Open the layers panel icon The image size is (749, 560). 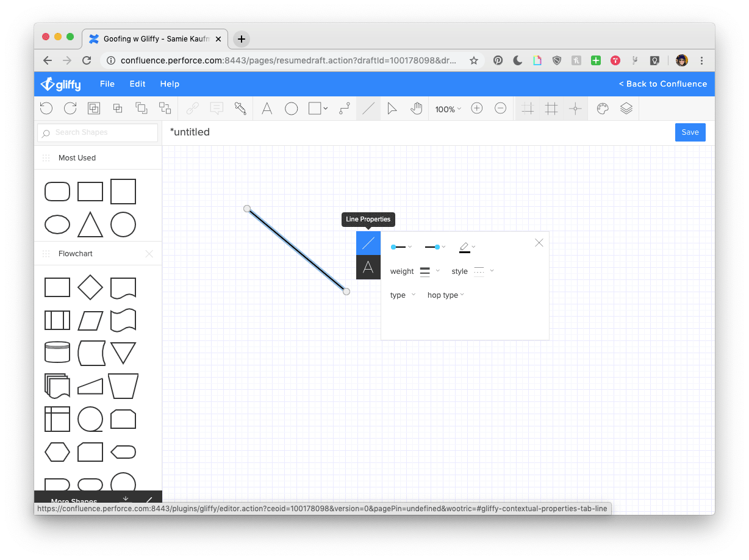[626, 109]
